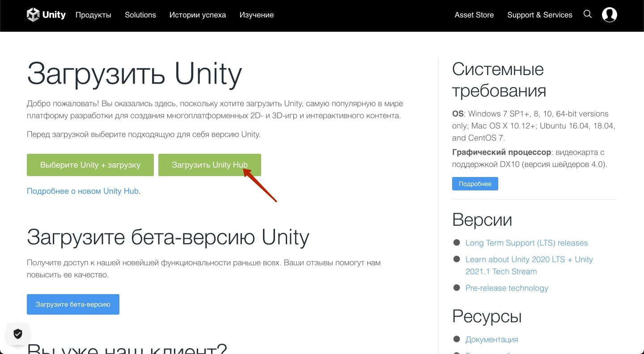644x354 pixels.
Task: Open the Pre-release technology link
Action: (x=507, y=288)
